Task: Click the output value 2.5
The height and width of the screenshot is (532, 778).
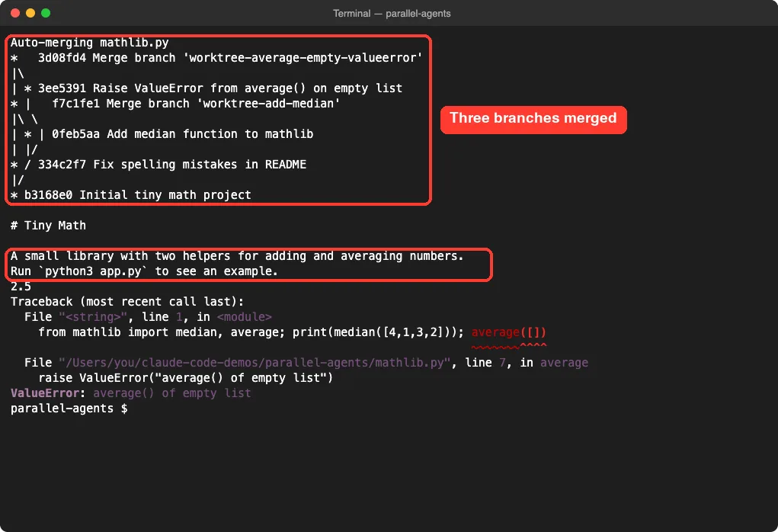Action: point(21,287)
